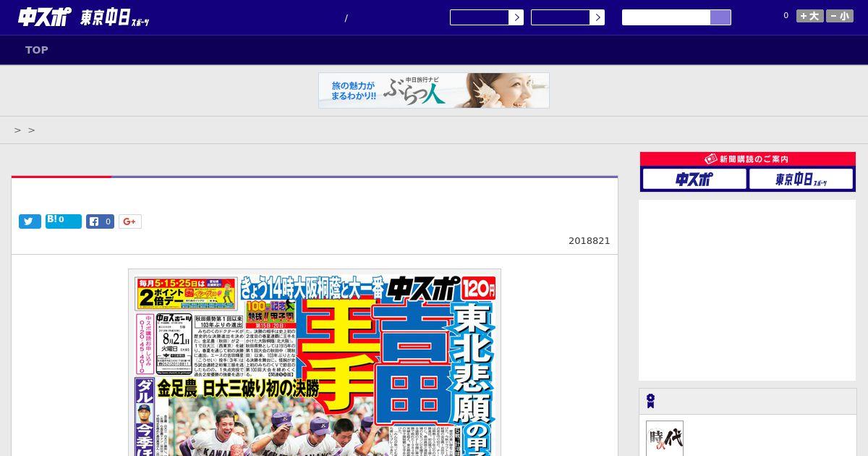The width and height of the screenshot is (868, 456).
Task: Open the second header dropdown box
Action: [x=568, y=17]
